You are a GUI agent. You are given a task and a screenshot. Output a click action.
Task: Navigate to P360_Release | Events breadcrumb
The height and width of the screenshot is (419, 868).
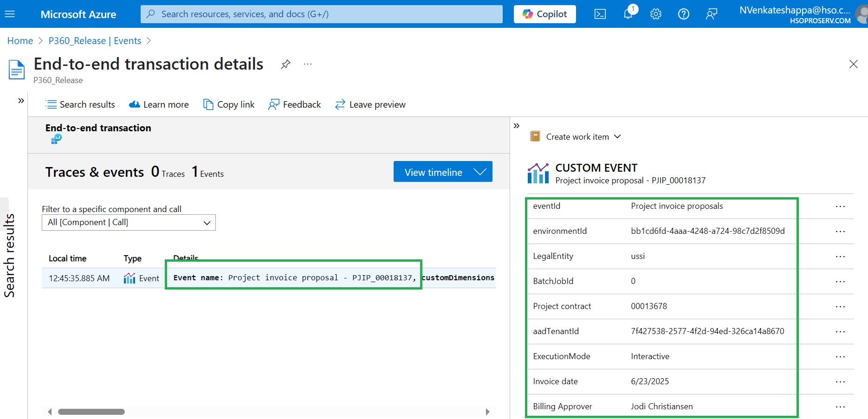[x=95, y=41]
